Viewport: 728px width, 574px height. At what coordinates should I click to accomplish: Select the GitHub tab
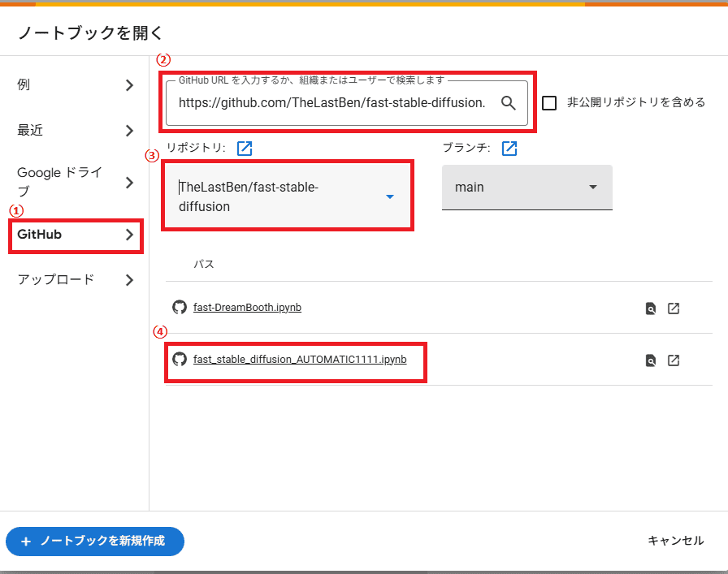coord(76,235)
